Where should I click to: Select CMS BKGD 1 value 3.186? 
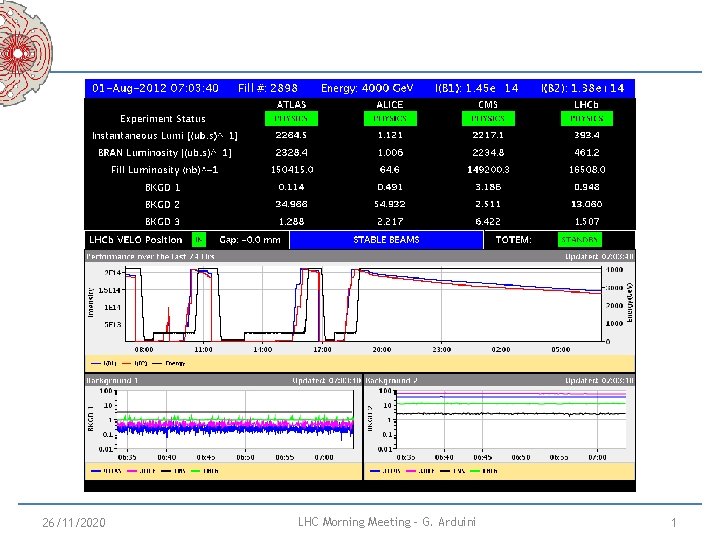tap(488, 187)
